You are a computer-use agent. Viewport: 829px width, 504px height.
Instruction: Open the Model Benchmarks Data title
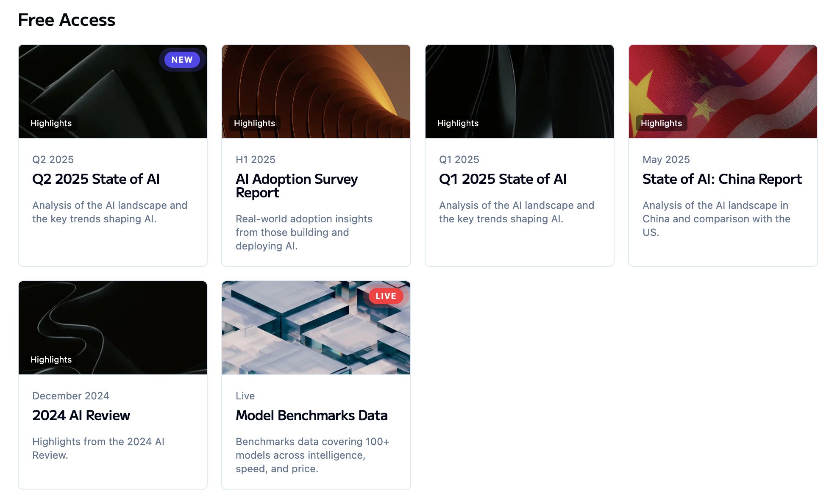tap(312, 415)
